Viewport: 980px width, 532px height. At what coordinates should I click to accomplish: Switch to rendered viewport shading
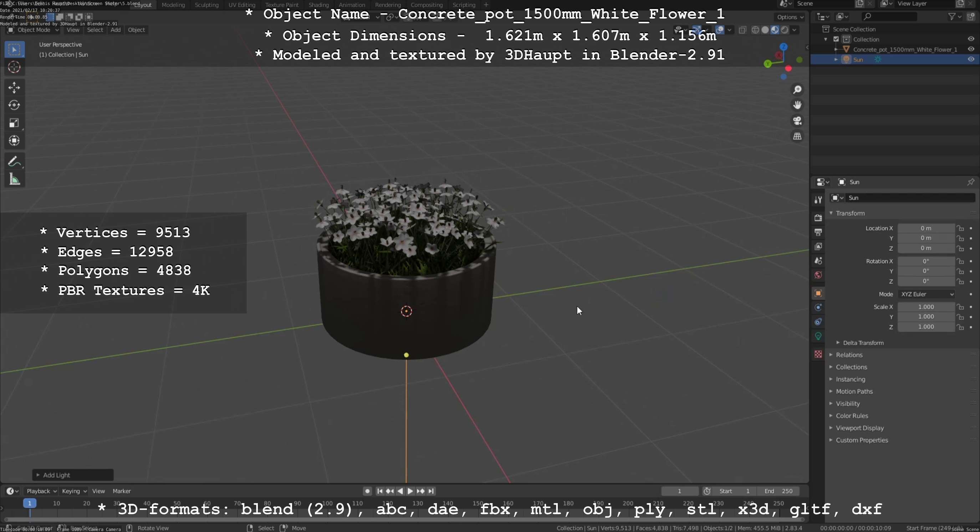pos(785,30)
